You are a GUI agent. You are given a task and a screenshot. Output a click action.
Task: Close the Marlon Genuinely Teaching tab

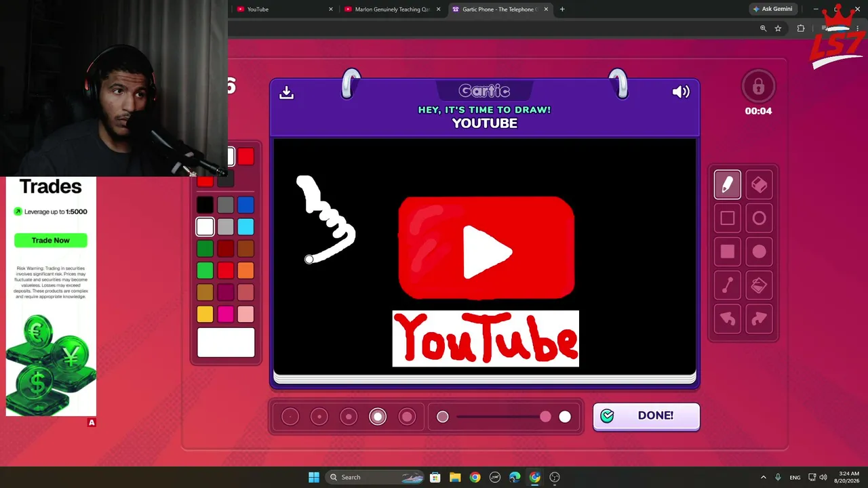(438, 9)
